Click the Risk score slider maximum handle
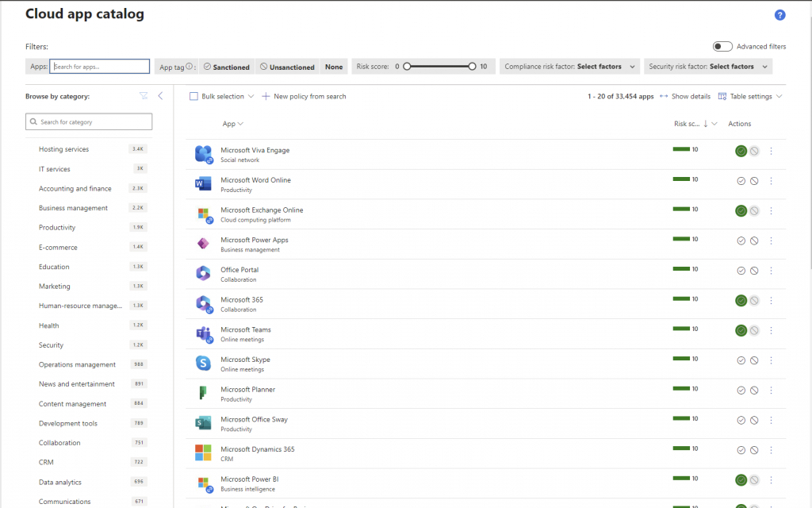Image resolution: width=812 pixels, height=508 pixels. (x=472, y=67)
